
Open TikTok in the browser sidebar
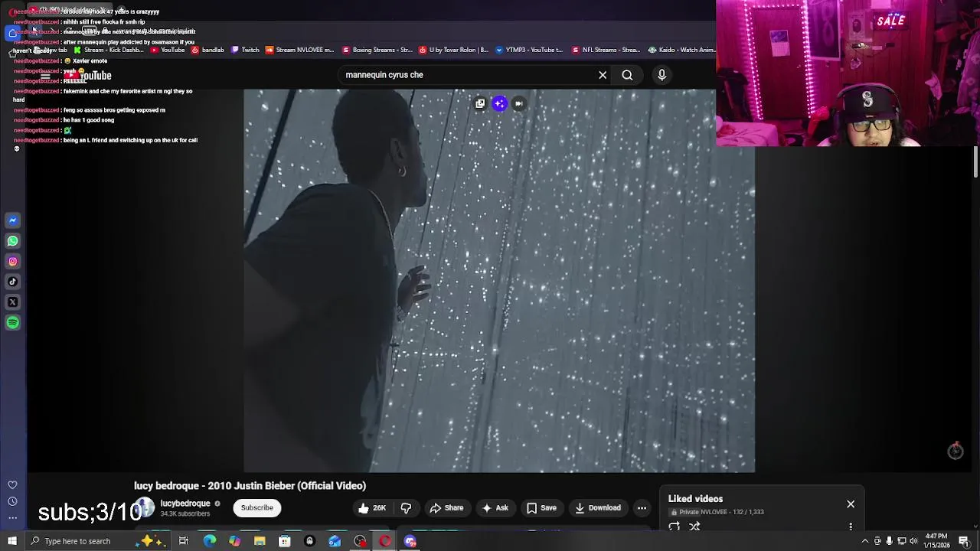(12, 282)
